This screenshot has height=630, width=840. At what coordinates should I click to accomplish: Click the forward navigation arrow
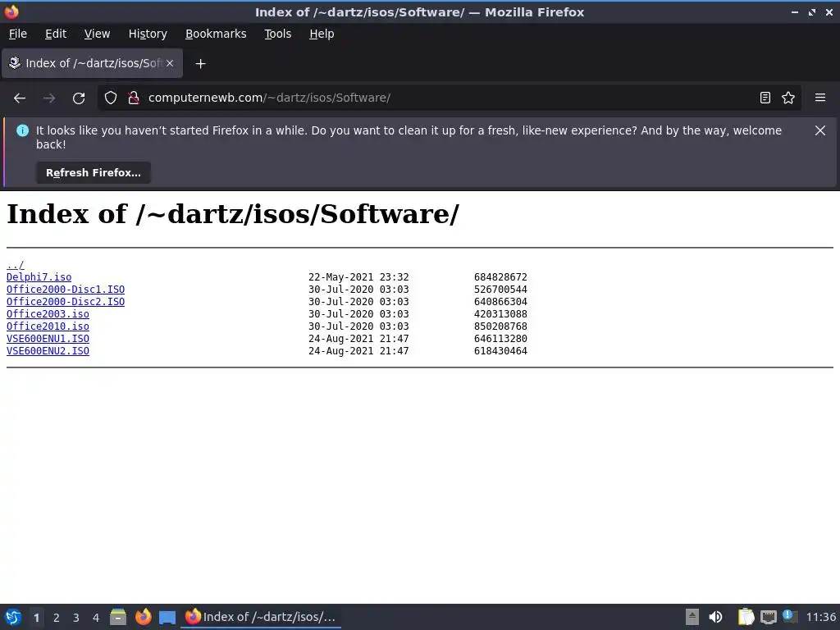pyautogui.click(x=49, y=98)
